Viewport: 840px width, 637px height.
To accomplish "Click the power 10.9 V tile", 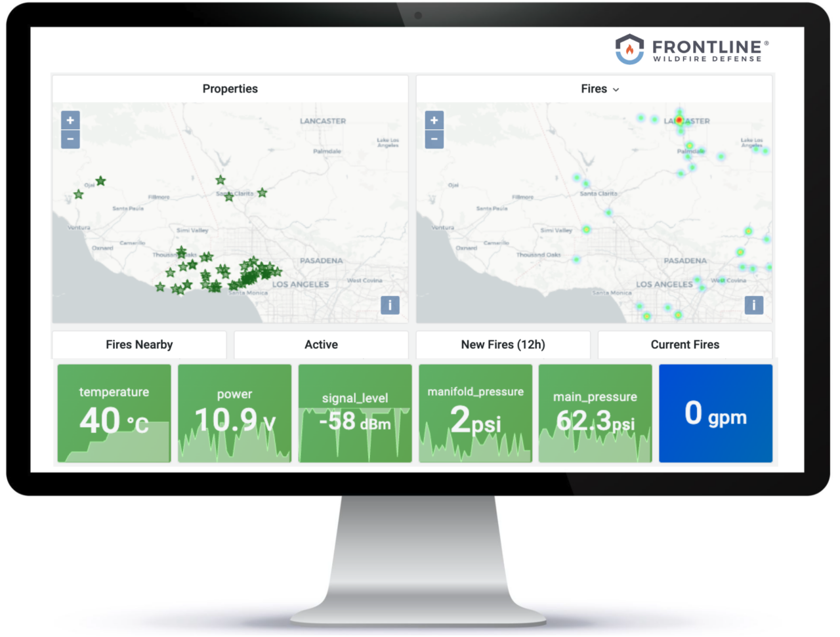I will (x=234, y=413).
